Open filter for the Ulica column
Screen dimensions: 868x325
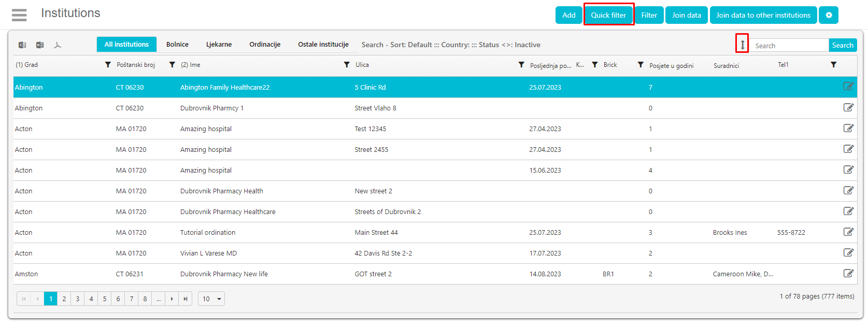click(521, 65)
